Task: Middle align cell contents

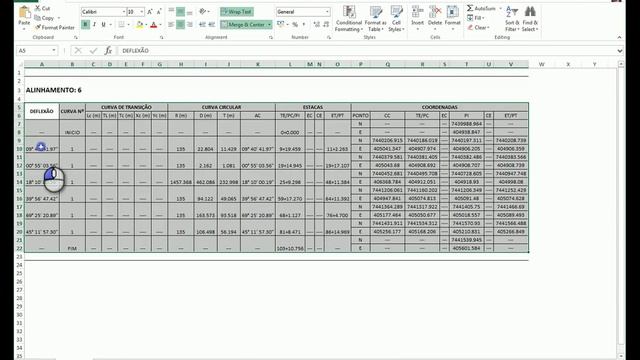Action: 180,12
